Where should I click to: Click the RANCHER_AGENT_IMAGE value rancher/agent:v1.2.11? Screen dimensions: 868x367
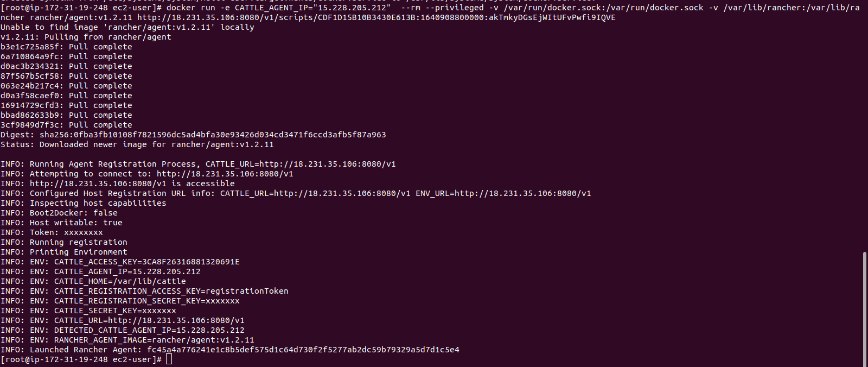[x=203, y=340]
